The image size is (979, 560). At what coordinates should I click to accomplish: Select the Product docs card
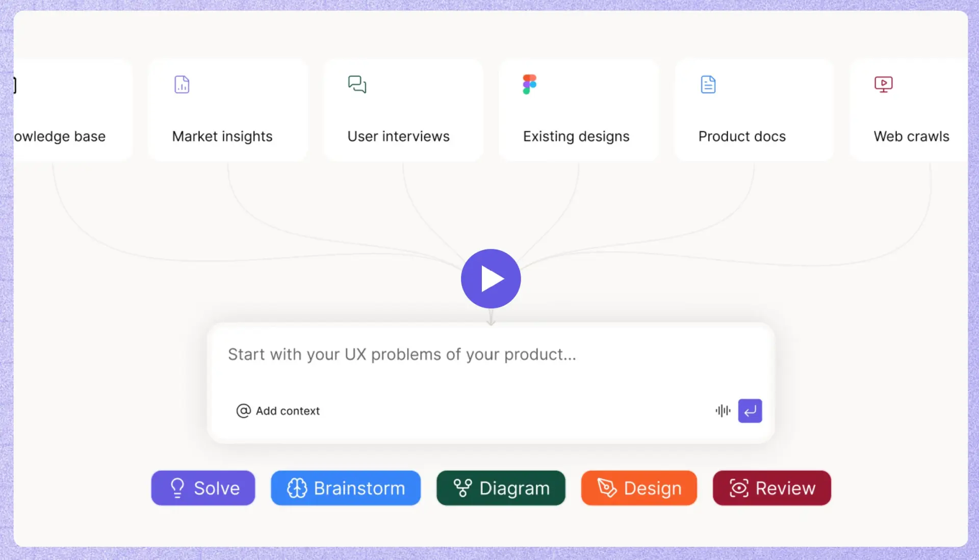pyautogui.click(x=754, y=110)
